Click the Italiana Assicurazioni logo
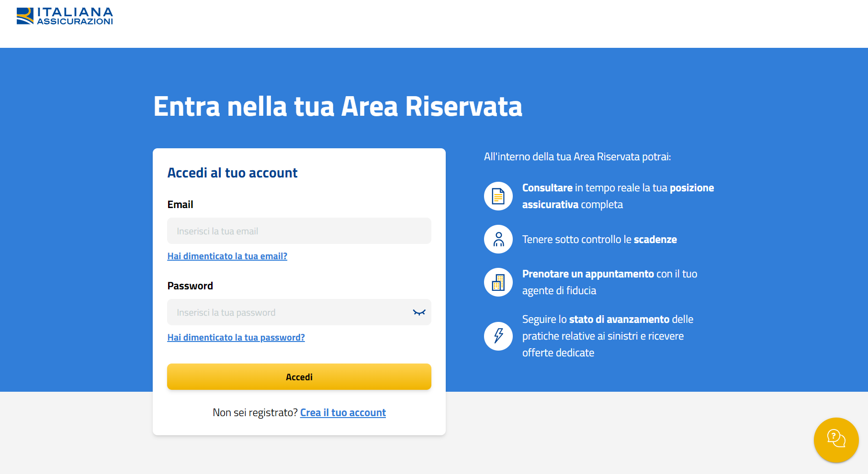Screen dimensions: 868x474 pyautogui.click(x=65, y=16)
